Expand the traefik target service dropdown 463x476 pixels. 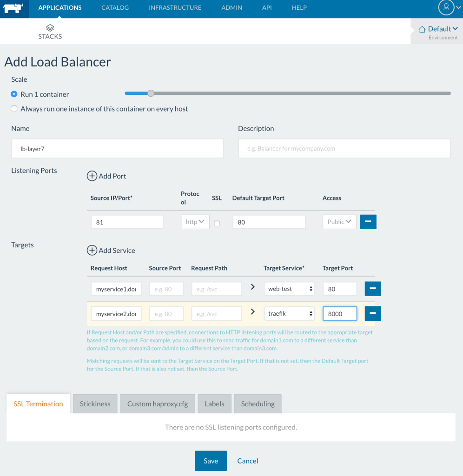(289, 314)
